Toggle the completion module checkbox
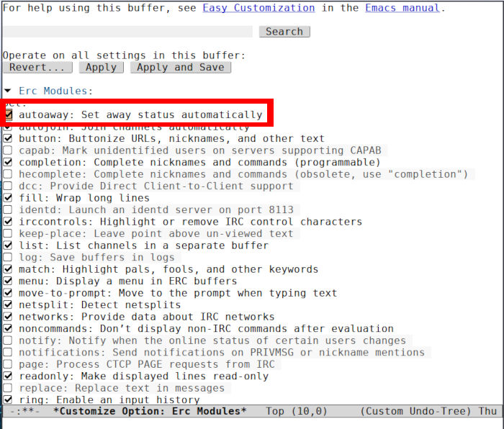This screenshot has height=429, width=504. [x=8, y=162]
